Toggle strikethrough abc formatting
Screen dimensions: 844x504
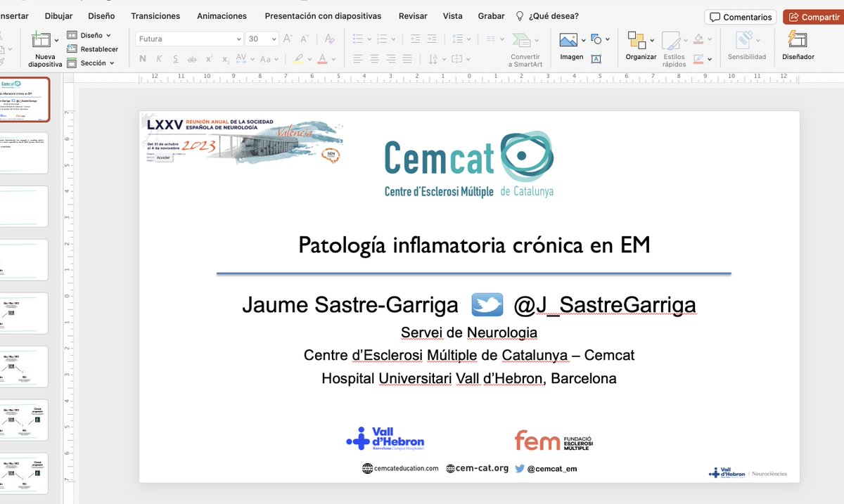coord(192,59)
